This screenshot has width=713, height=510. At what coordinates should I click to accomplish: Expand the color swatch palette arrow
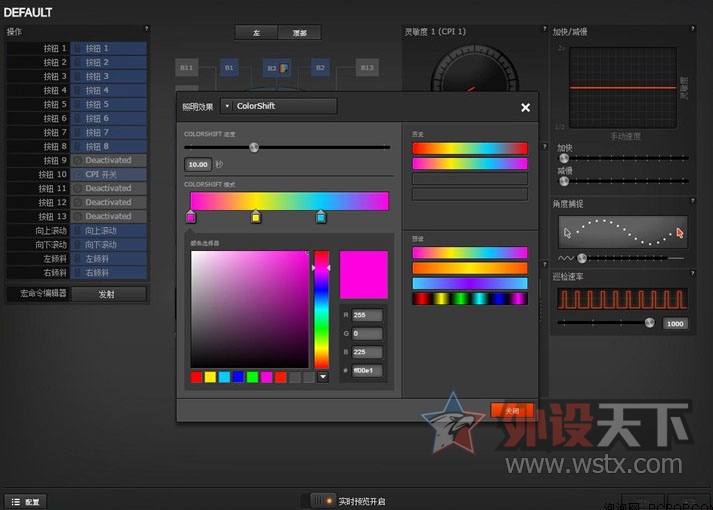[x=323, y=377]
